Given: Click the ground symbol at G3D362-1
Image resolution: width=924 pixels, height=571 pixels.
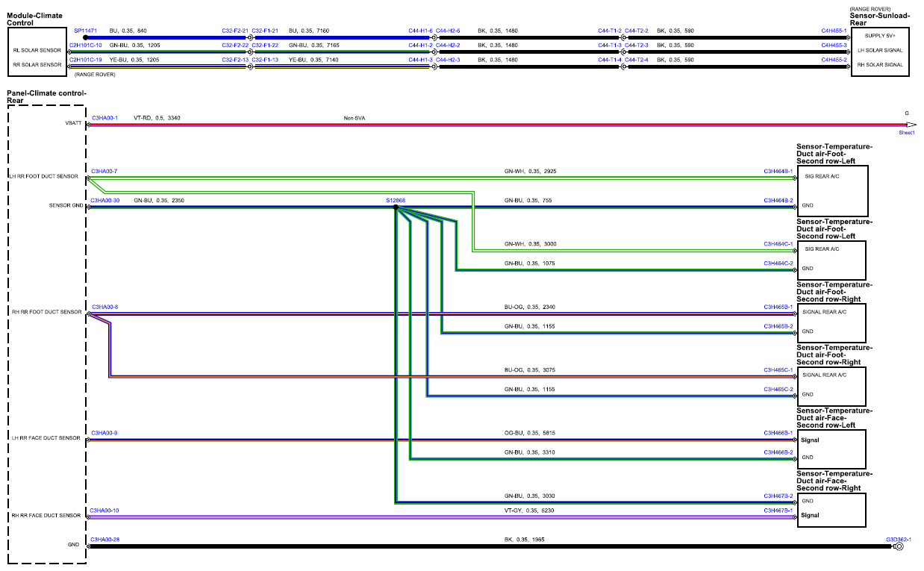Looking at the screenshot, I should coord(899,546).
